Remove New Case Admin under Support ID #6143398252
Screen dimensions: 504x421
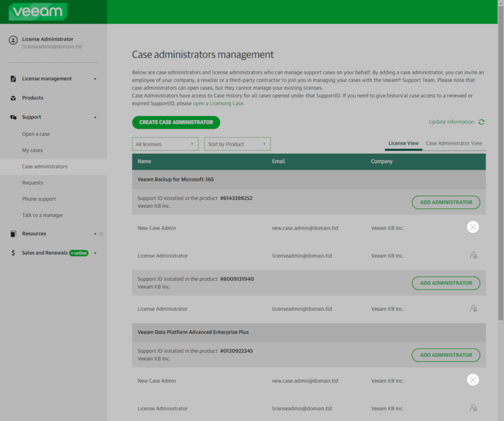(x=473, y=227)
